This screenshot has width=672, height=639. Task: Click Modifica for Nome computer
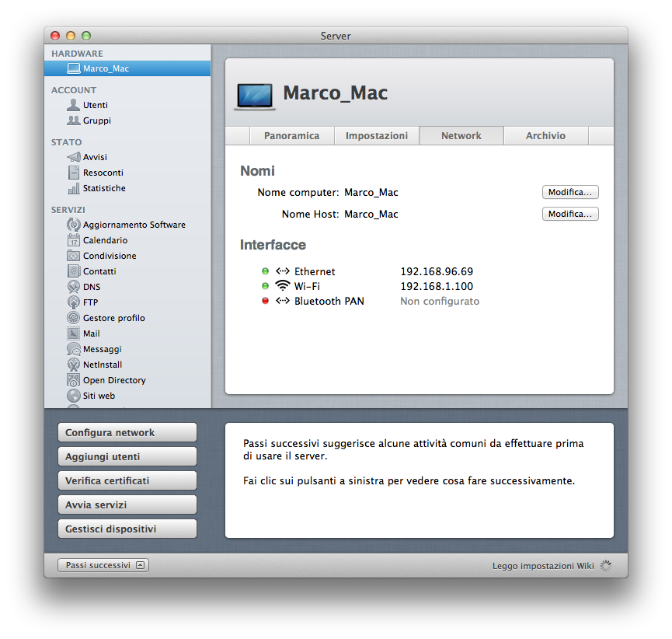click(570, 192)
